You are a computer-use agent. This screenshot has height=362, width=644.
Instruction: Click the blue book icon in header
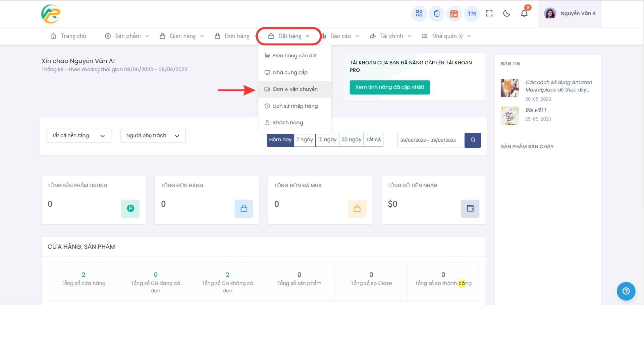coord(436,13)
